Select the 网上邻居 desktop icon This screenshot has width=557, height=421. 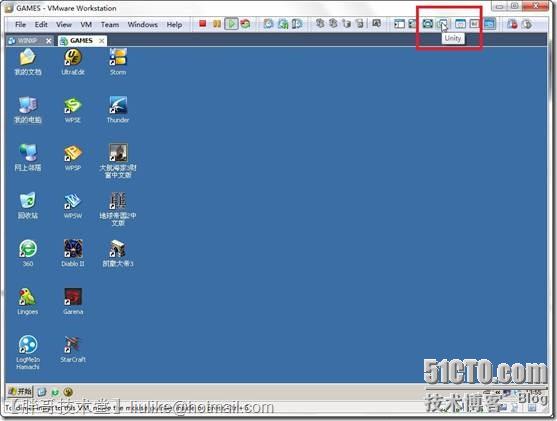[28, 157]
